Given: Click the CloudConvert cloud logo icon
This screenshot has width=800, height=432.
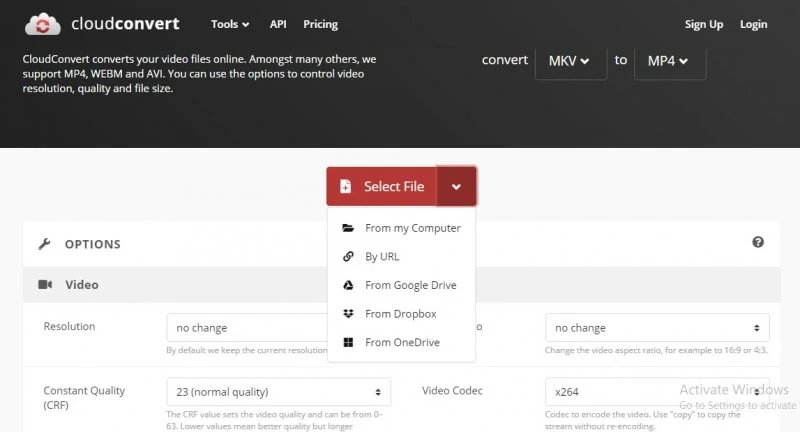Looking at the screenshot, I should [x=42, y=24].
